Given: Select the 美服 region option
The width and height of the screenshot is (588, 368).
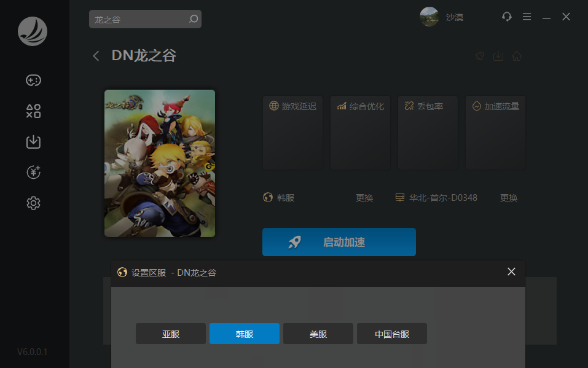Looking at the screenshot, I should [x=318, y=334].
